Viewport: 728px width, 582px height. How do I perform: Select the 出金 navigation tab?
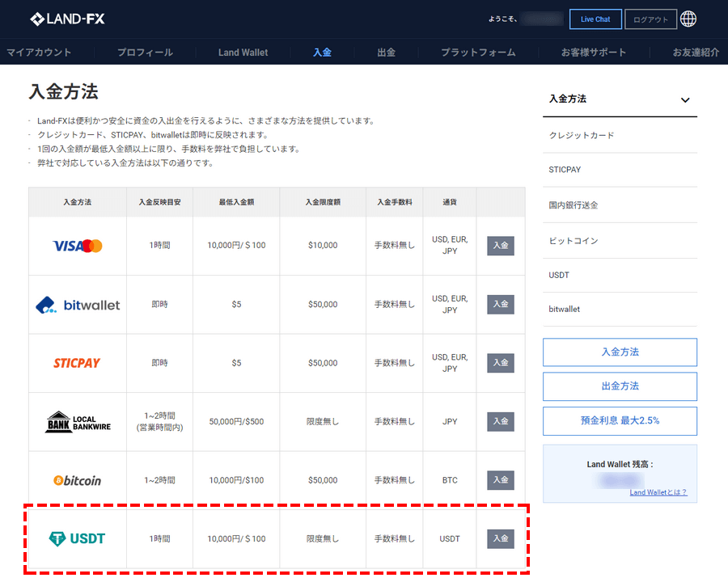(387, 53)
